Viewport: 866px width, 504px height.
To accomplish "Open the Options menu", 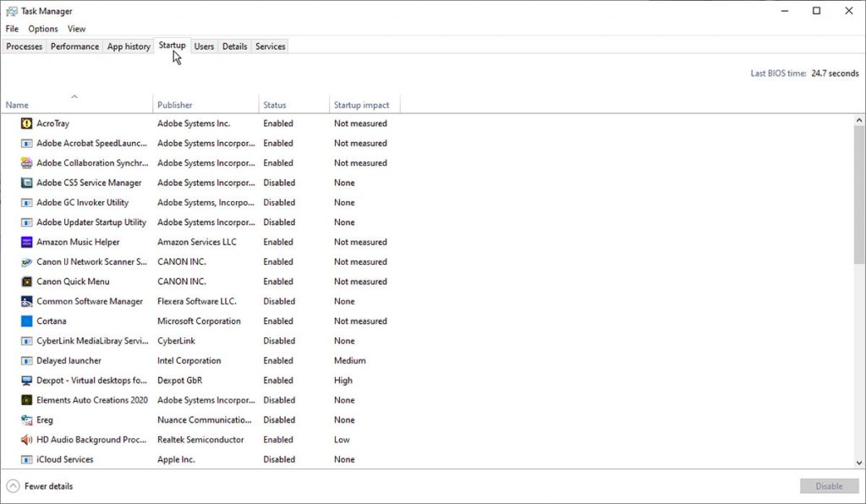I will (43, 29).
